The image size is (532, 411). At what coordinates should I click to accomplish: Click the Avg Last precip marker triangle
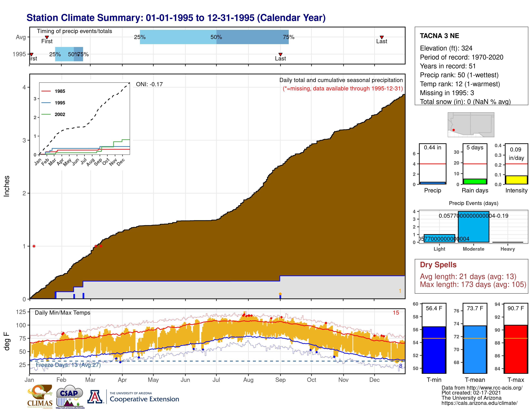point(382,37)
